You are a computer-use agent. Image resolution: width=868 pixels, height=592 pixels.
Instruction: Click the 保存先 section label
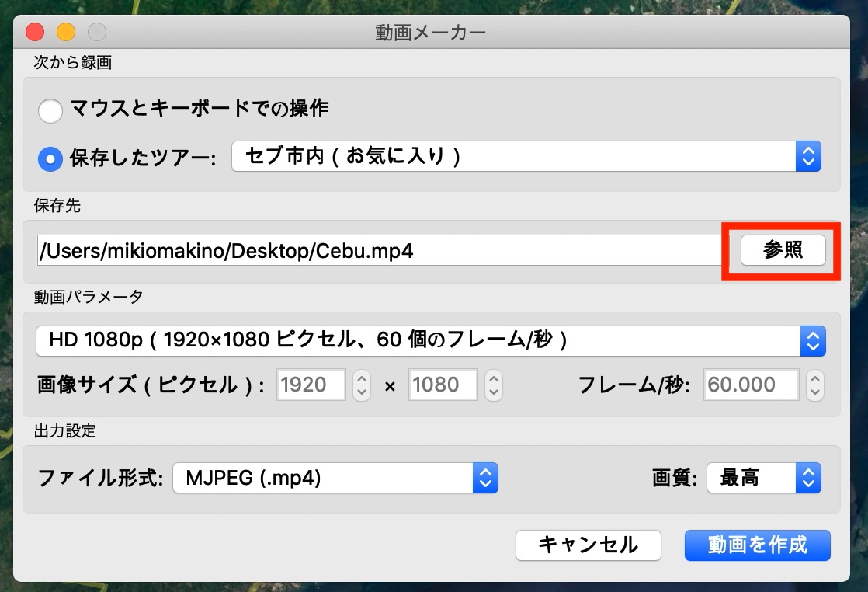coord(57,205)
